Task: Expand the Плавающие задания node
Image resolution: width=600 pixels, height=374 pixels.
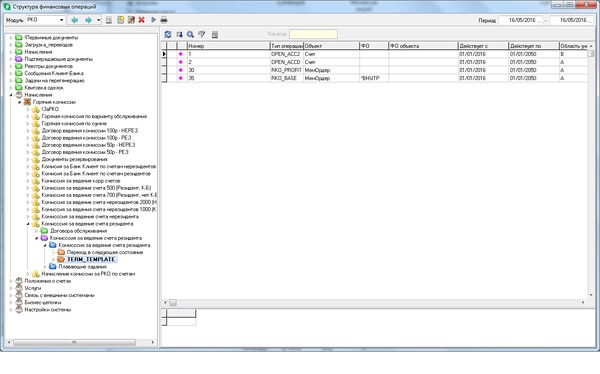Action: 45,267
